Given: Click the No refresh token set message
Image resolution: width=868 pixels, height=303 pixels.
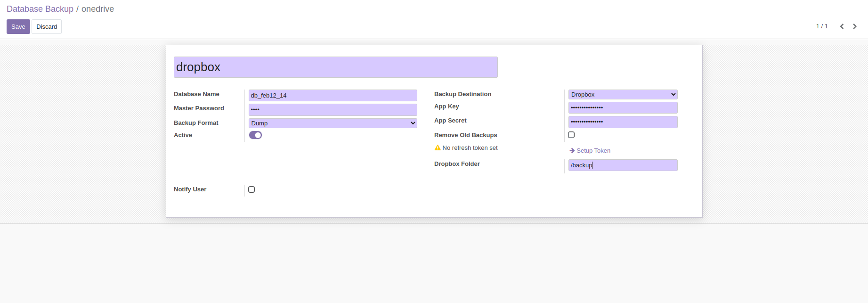Looking at the screenshot, I should (x=470, y=148).
